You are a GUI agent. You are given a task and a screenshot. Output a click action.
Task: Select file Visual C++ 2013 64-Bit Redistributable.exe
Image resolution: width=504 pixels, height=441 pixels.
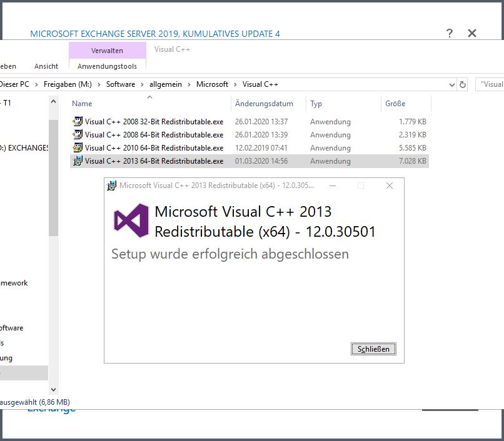point(154,161)
